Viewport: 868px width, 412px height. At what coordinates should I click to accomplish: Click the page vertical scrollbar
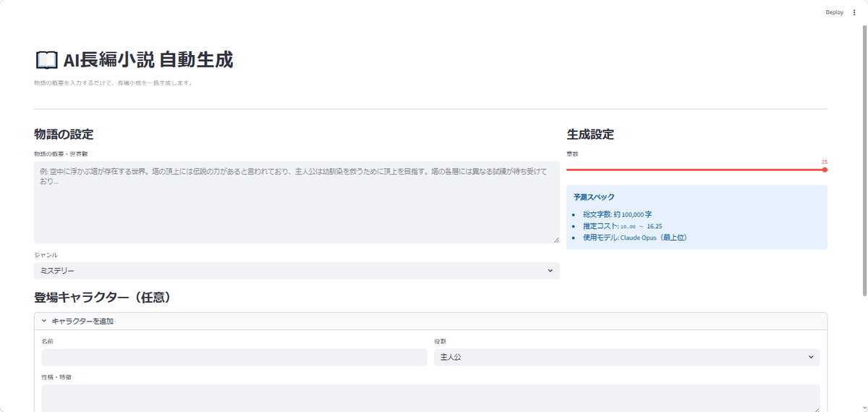click(x=864, y=159)
